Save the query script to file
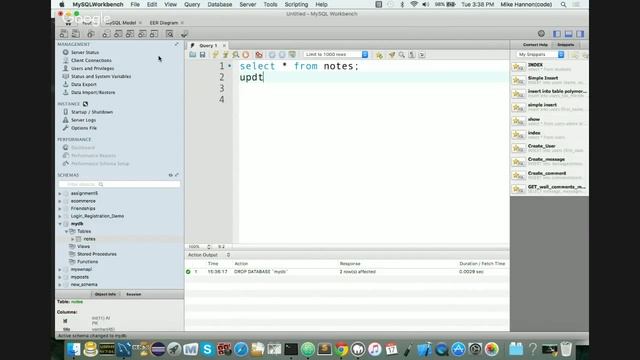 coord(202,55)
